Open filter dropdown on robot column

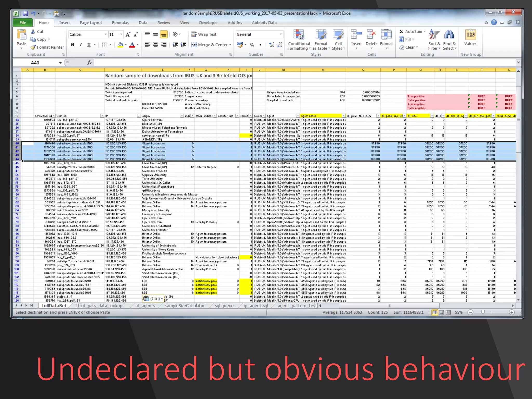point(250,116)
